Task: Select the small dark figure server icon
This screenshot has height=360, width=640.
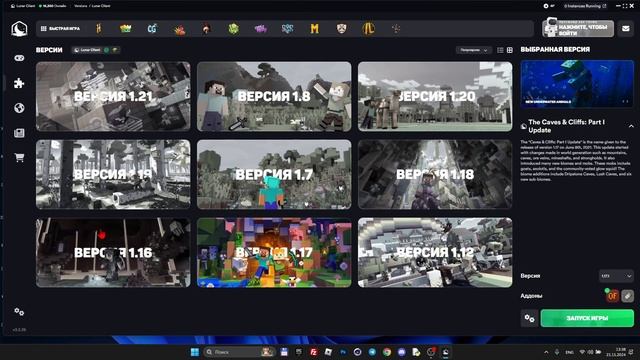Action: [396, 29]
